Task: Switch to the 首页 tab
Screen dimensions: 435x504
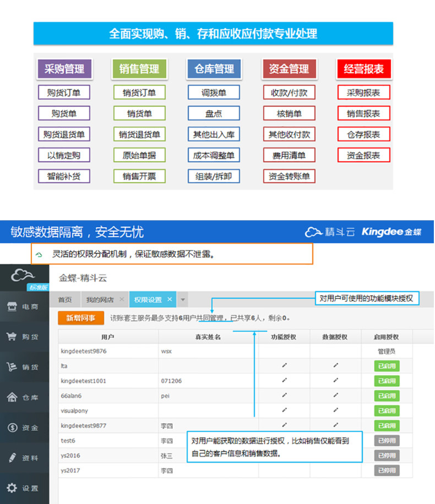Action: coord(66,299)
